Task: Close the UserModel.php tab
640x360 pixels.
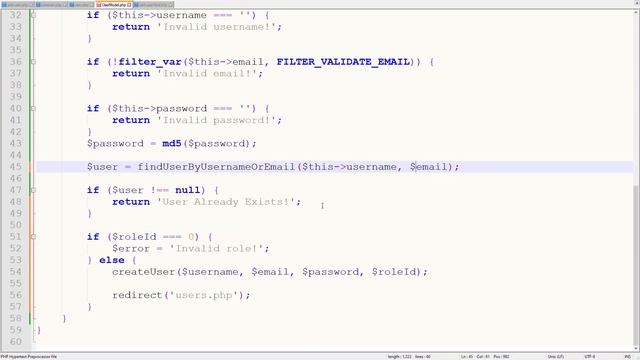Action: pyautogui.click(x=129, y=5)
